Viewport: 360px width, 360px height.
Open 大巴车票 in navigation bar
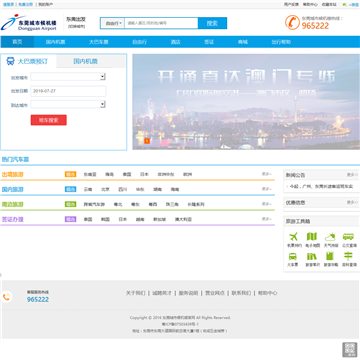coord(98,42)
